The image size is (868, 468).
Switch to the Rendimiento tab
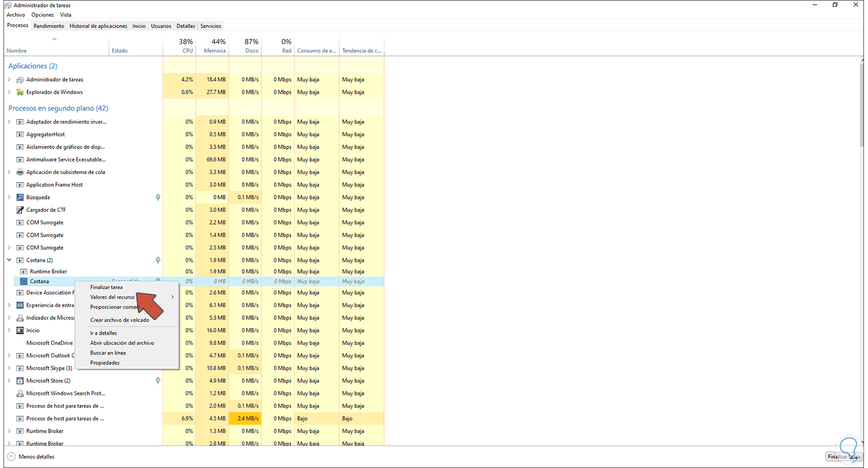pos(49,25)
